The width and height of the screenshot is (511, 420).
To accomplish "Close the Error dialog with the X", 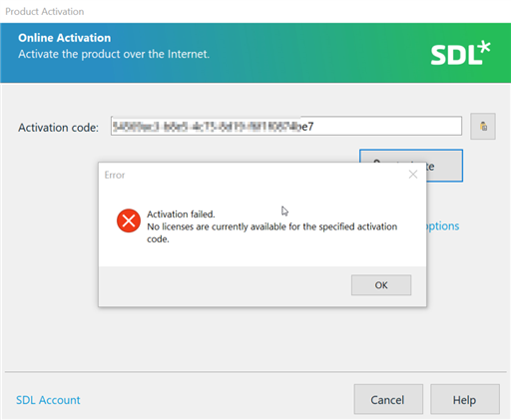I will [413, 175].
